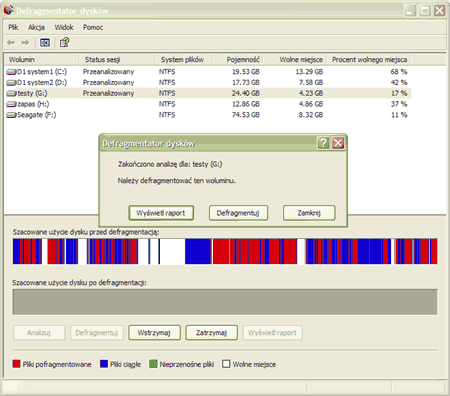Select the D1 system1 (C:) drive icon
Viewport: 450px width, 396px height.
[11, 72]
